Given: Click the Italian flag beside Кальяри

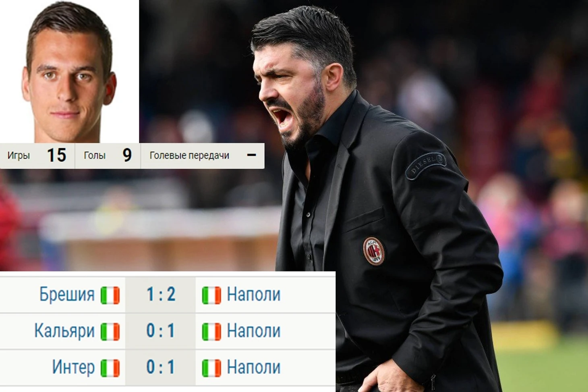Looking at the screenshot, I should pos(110,332).
